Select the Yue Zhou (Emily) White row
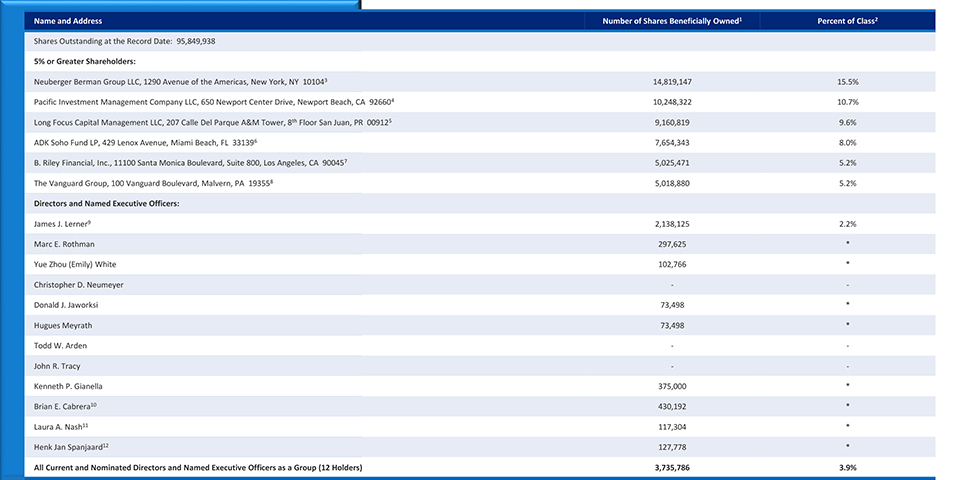This screenshot has height=480, width=960. click(x=75, y=264)
